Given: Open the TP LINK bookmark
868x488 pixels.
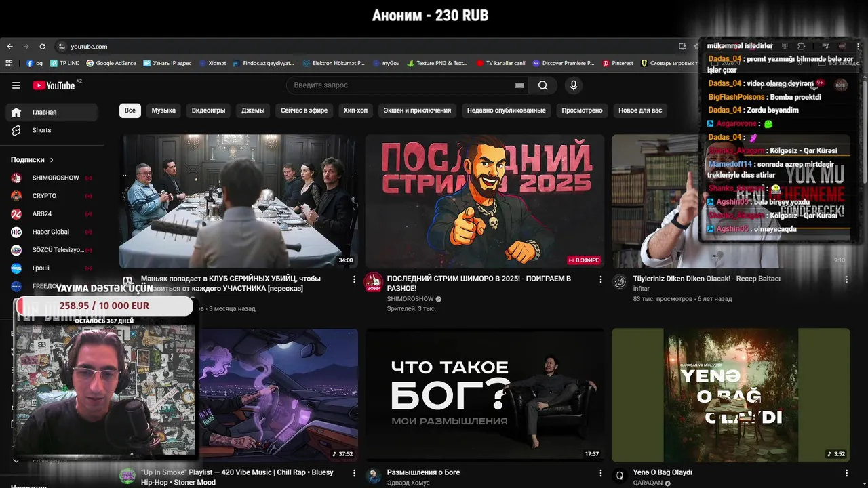Looking at the screenshot, I should pos(64,63).
